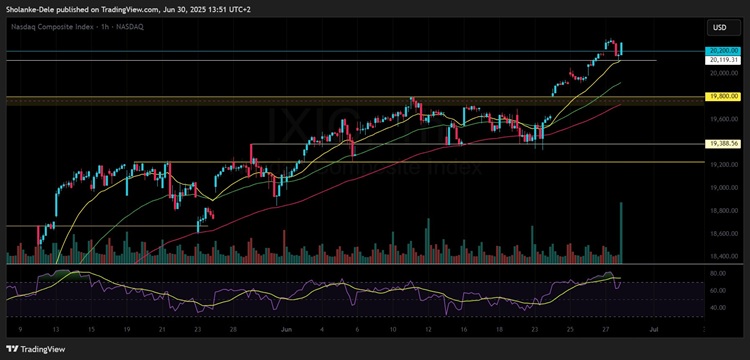Select the 19,388.56 price label

point(722,143)
